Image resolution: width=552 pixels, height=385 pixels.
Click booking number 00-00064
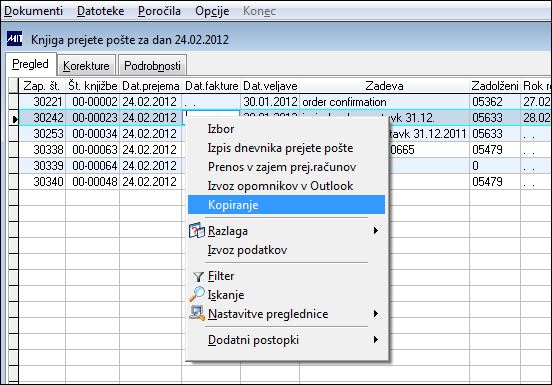pos(93,165)
